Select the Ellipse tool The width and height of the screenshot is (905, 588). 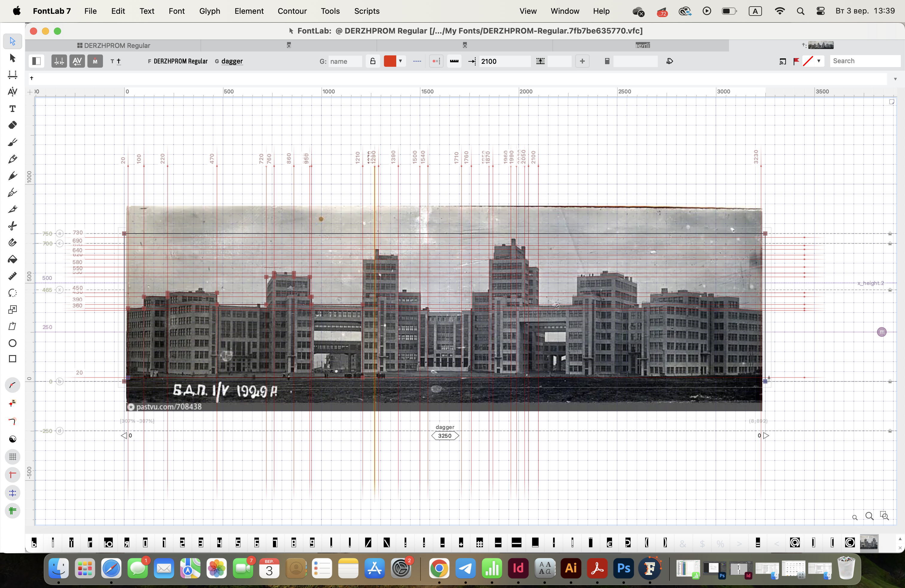(x=12, y=343)
